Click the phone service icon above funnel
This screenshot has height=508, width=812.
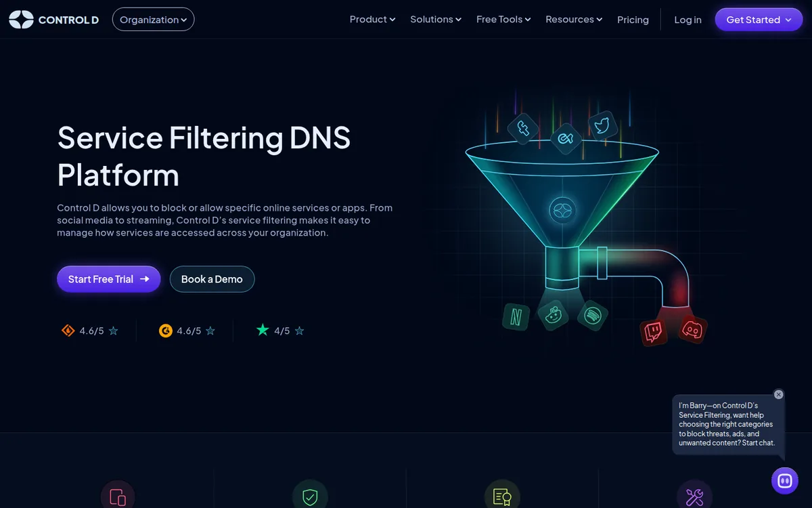522,128
